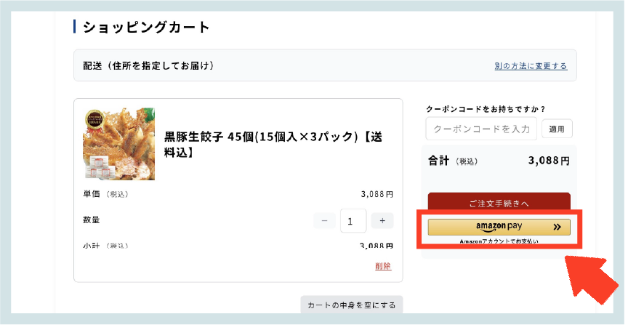Image resolution: width=644 pixels, height=330 pixels.
Task: Decrease quantity with minus button
Action: 324,221
